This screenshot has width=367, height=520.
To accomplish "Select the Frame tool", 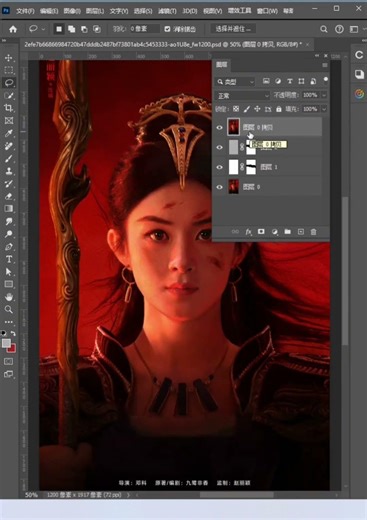I will tap(9, 121).
